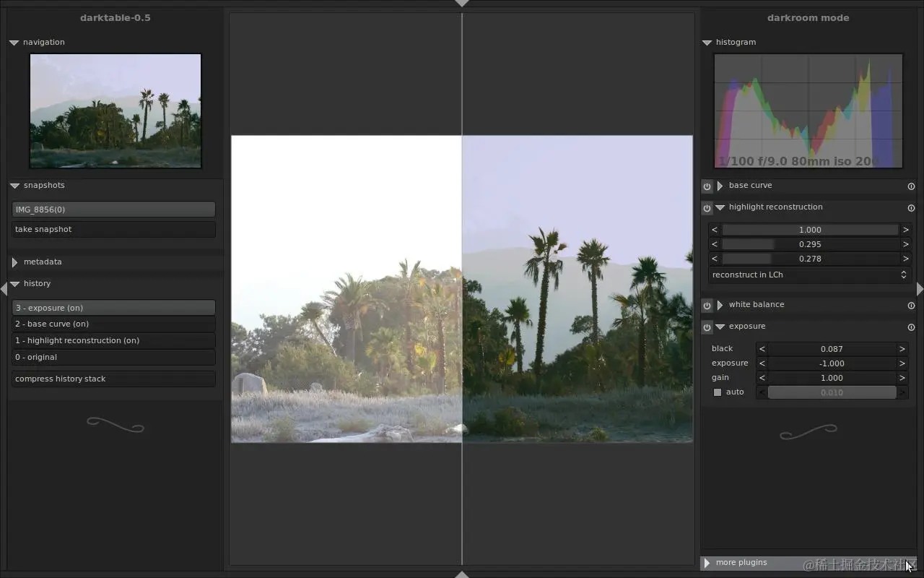
Task: Decrease the 0.278 slider with left arrow
Action: 715,259
